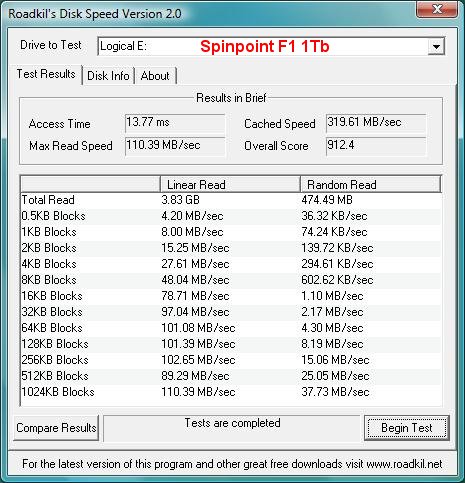465x483 pixels.
Task: Click the 2.17 MB/sec cell
Action: (332, 312)
